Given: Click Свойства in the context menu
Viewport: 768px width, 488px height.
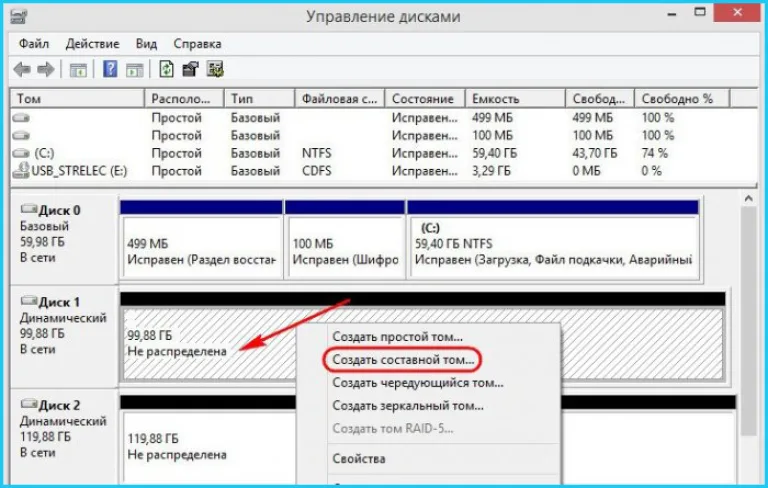Looking at the screenshot, I should (x=359, y=459).
